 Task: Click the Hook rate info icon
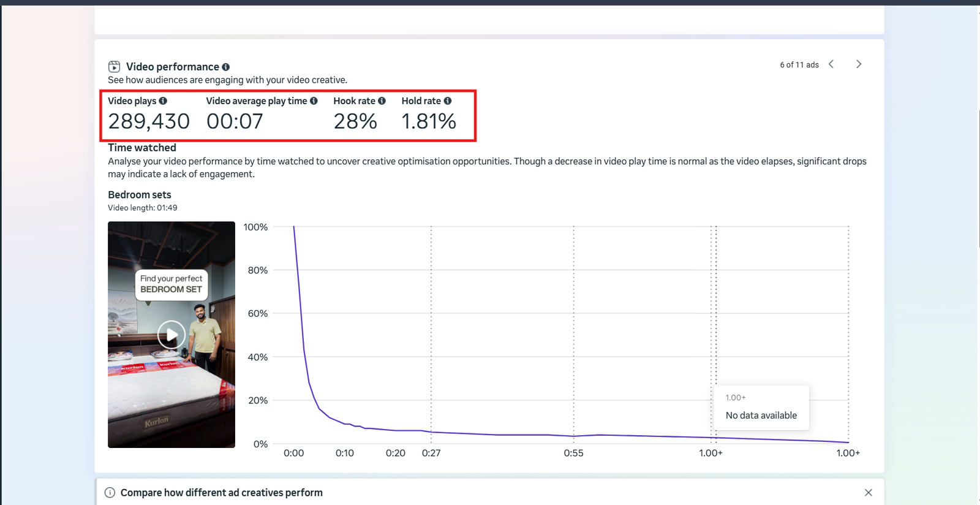click(382, 101)
